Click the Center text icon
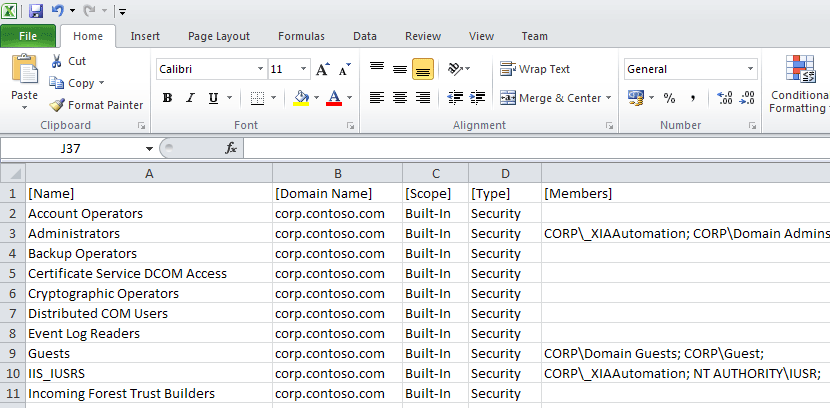Viewport: 830px width, 408px height. coord(400,98)
